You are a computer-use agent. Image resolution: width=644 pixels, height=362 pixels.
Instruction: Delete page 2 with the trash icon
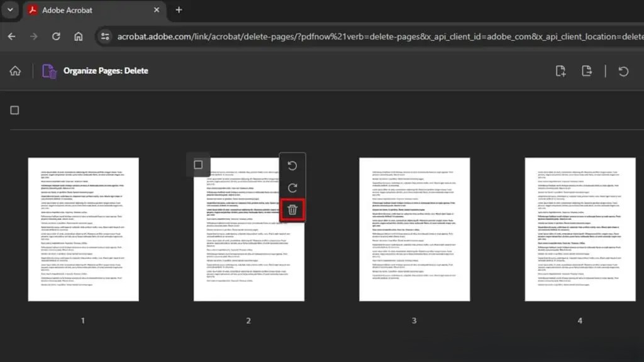pos(292,210)
